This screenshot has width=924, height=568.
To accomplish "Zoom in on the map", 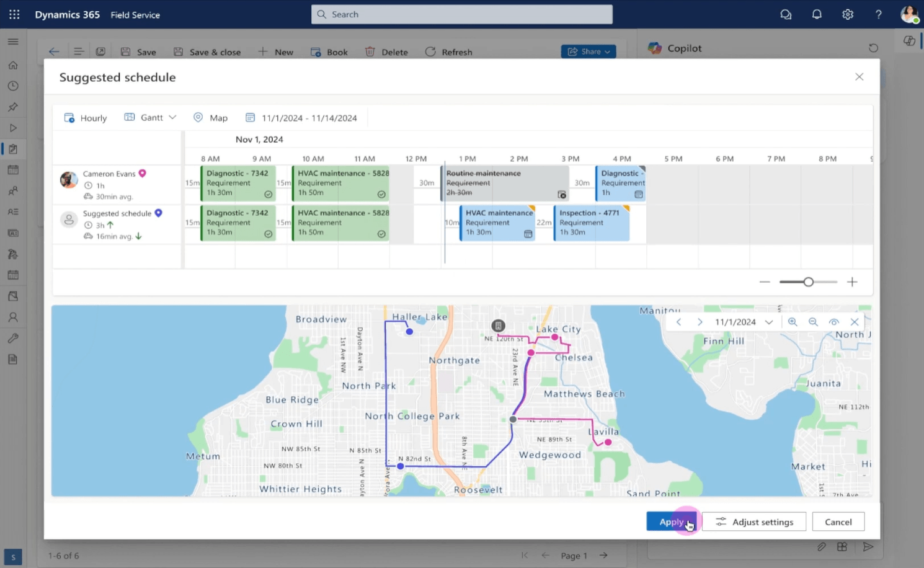I will [793, 322].
